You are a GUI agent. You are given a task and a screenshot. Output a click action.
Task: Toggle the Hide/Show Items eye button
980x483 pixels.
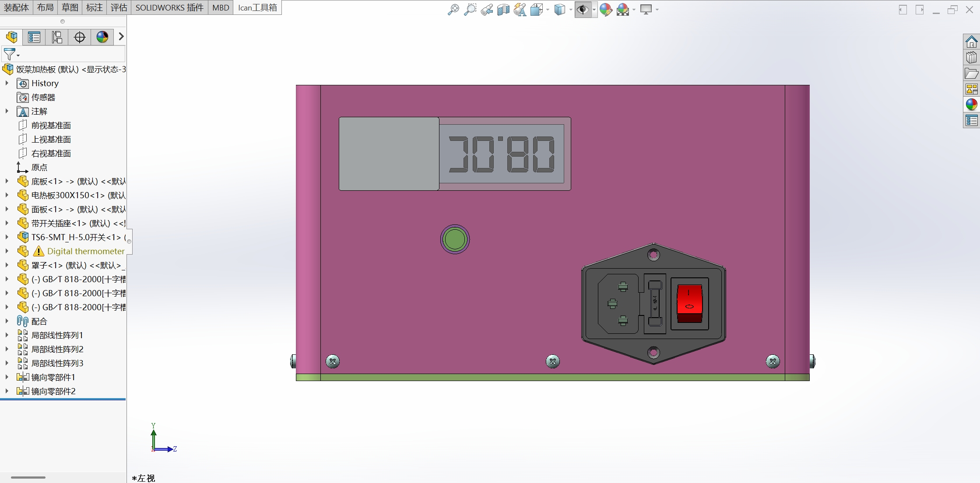tap(583, 9)
